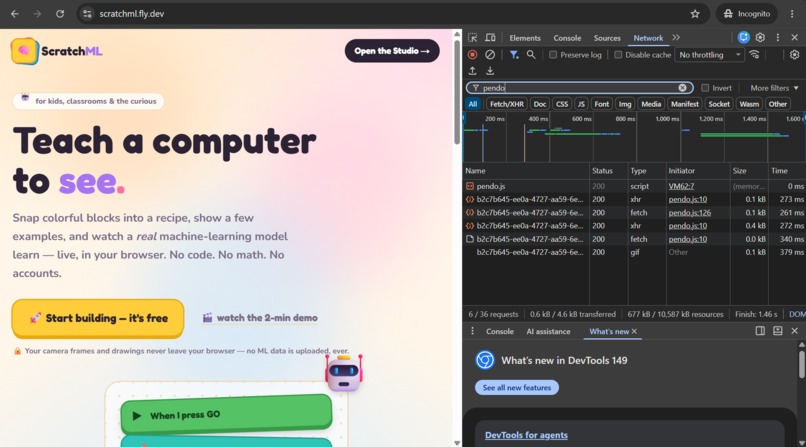
Task: Open the drawer Console tab
Action: [500, 331]
